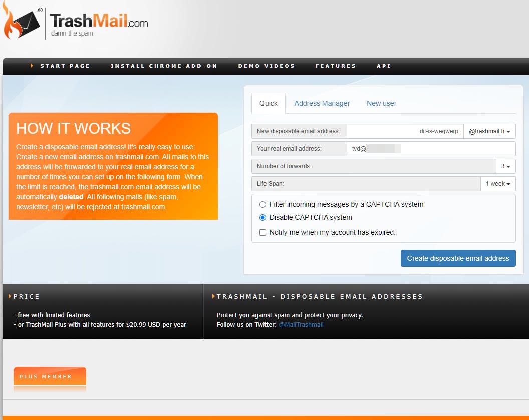Screen dimensions: 529x420
Task: Switch to the Quick tab
Action: click(269, 103)
